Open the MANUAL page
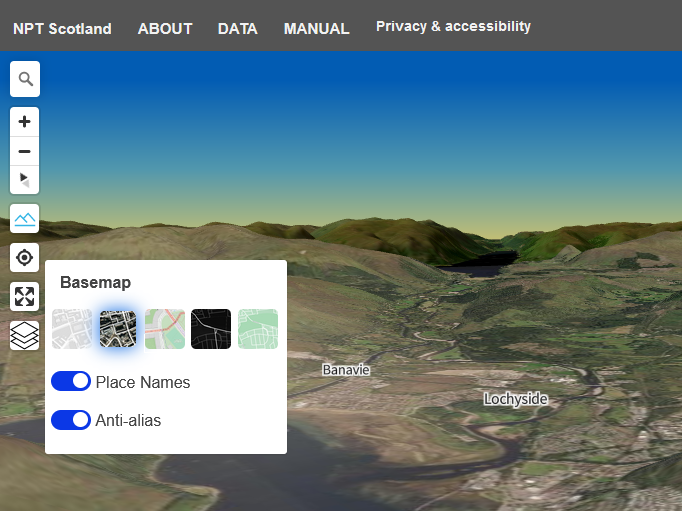This screenshot has width=682, height=511. pyautogui.click(x=317, y=29)
